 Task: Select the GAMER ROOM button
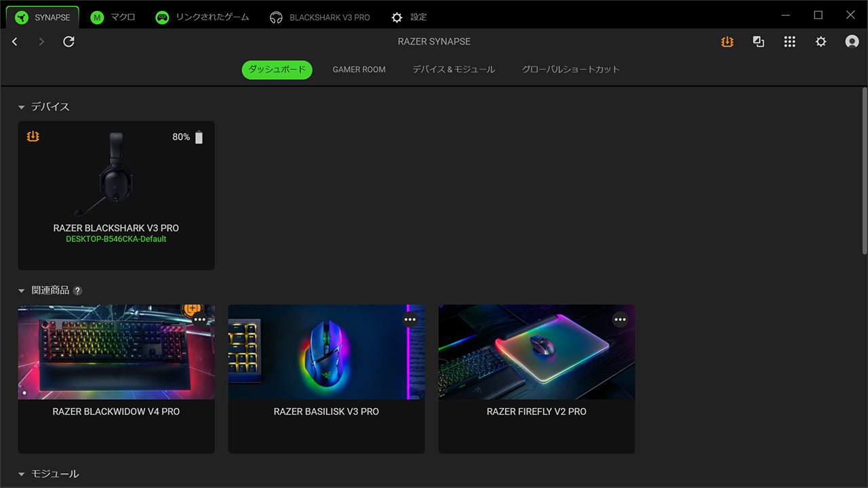point(359,70)
